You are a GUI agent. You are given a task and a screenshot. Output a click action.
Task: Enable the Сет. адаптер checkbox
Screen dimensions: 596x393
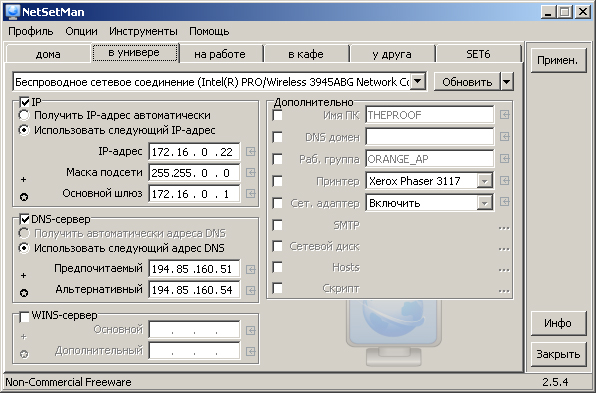coord(277,203)
